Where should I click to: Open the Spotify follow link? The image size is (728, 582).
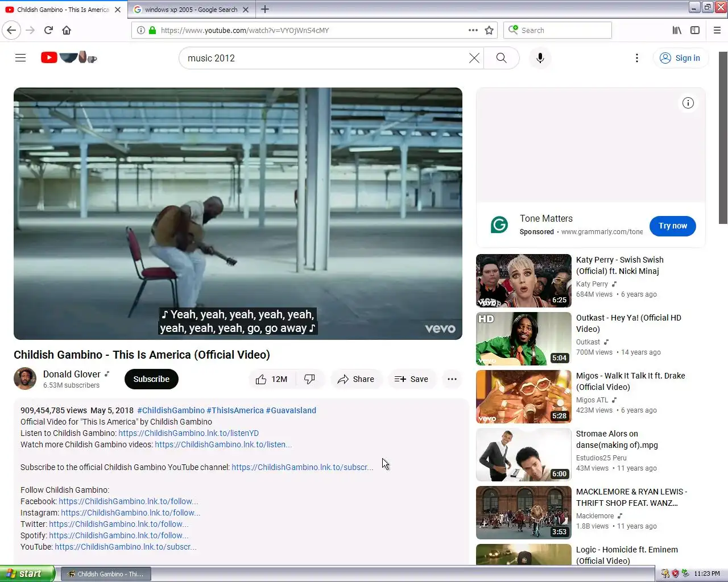click(x=119, y=535)
